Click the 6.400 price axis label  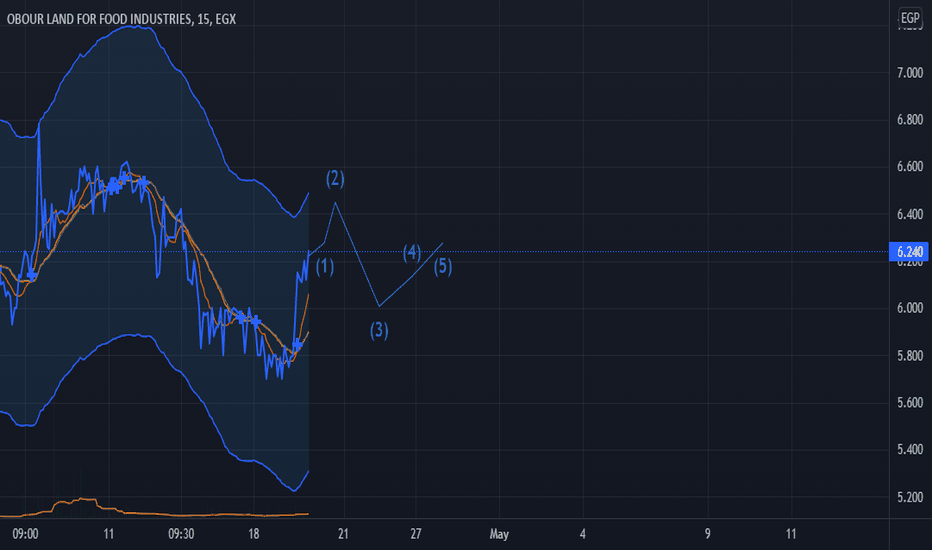910,214
